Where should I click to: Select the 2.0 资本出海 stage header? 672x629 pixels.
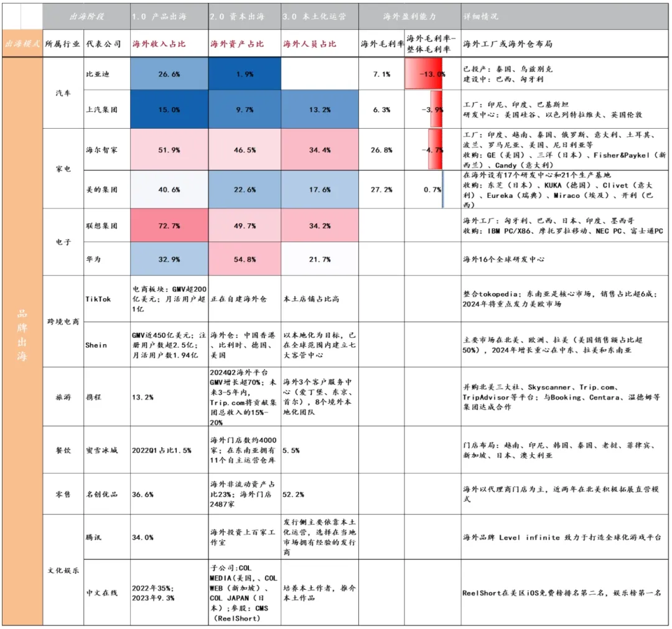tap(245, 16)
